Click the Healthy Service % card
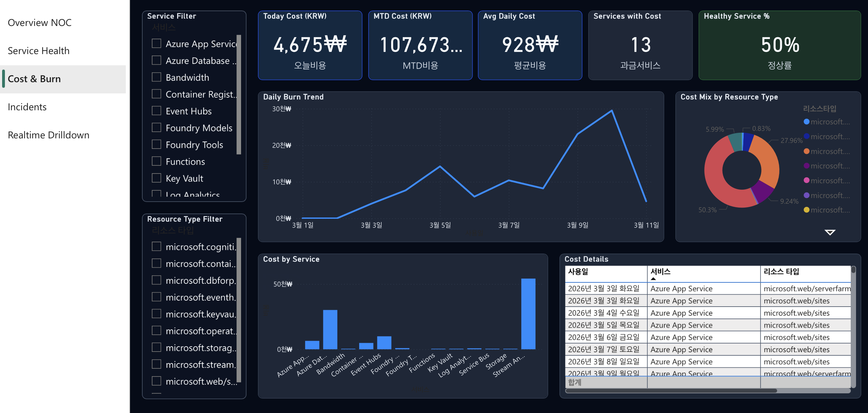Viewport: 868px width, 413px height. (x=779, y=46)
